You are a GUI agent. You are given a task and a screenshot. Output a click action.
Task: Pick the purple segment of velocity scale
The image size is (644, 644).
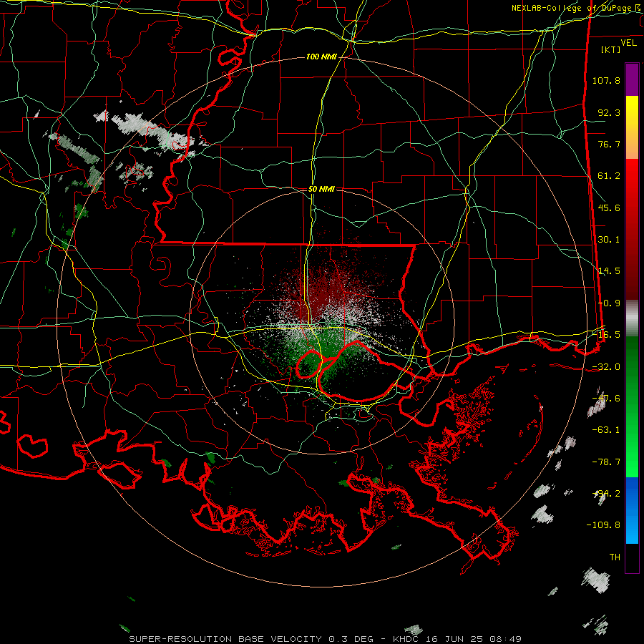(632, 79)
